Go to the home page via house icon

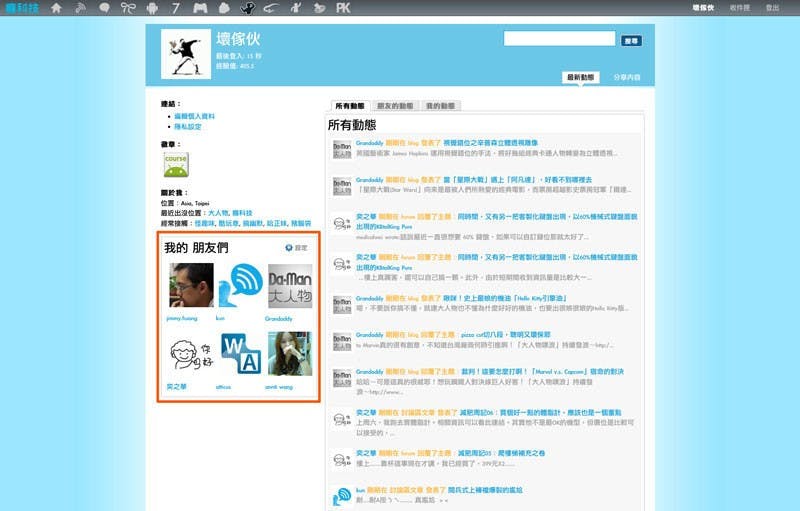pos(56,8)
